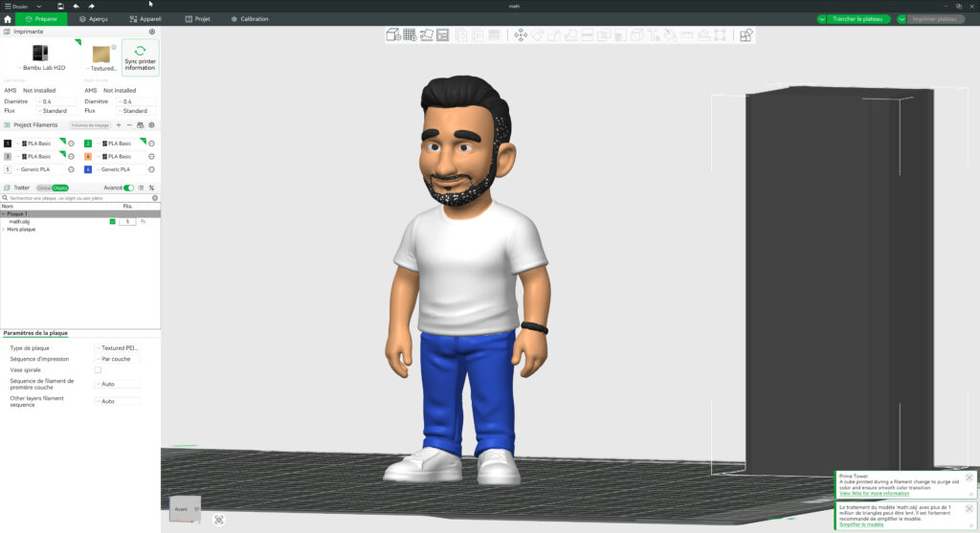
Task: Open the Assembly view icon in the toolbar
Action: point(746,35)
